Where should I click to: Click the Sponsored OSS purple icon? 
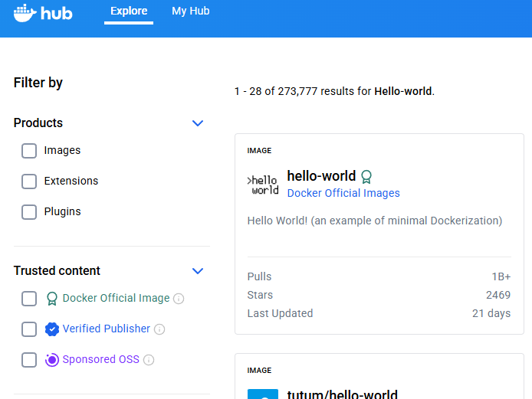tap(52, 360)
